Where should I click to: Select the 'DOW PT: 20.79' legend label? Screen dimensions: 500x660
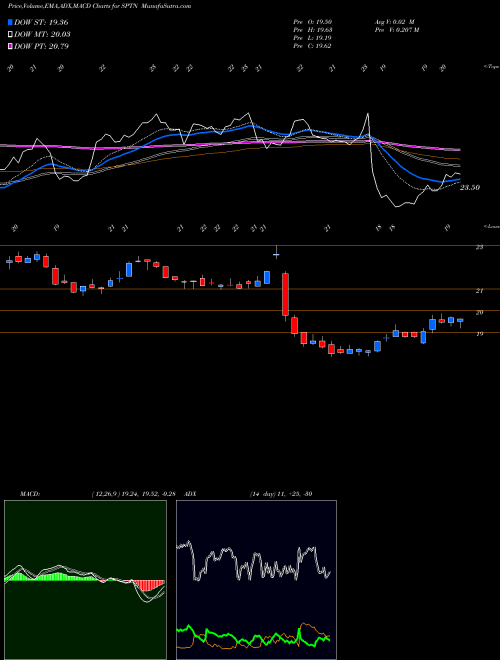(42, 46)
